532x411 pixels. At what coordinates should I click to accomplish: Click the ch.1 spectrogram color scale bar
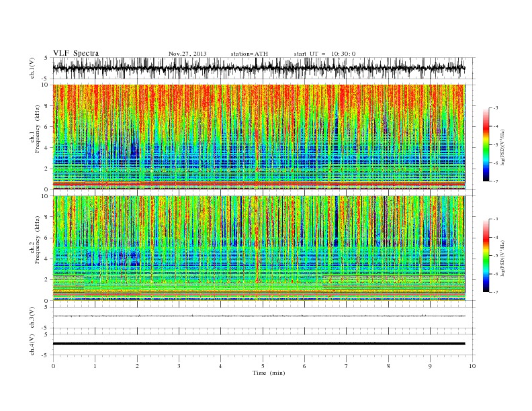[x=486, y=145]
